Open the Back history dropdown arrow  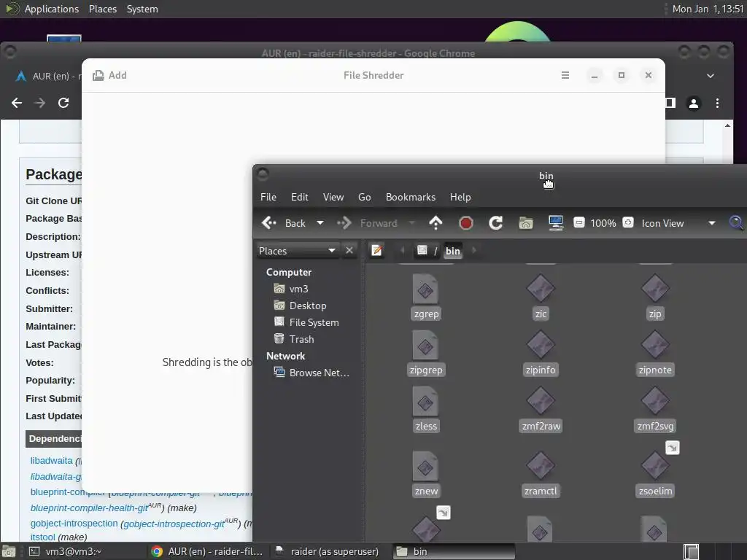[320, 223]
